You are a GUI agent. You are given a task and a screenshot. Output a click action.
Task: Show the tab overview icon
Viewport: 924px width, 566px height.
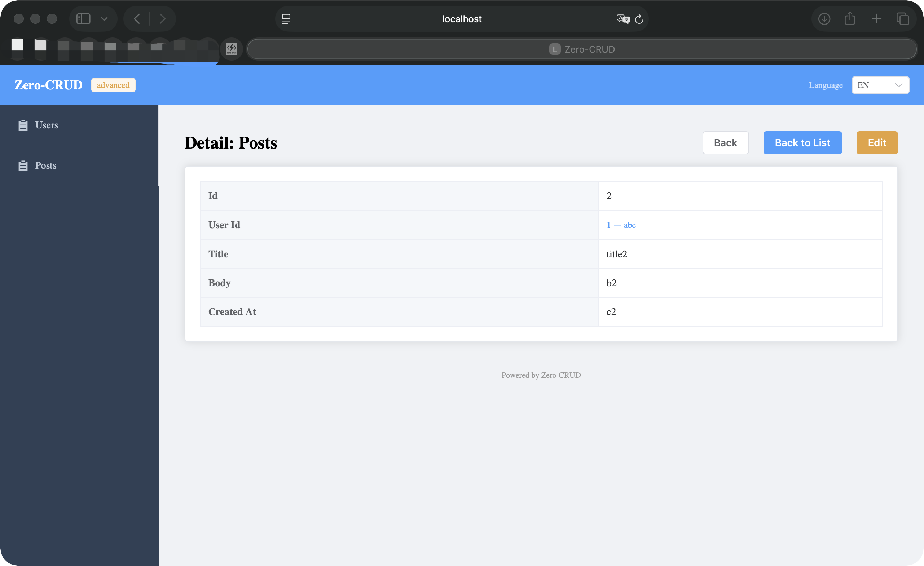tap(903, 19)
